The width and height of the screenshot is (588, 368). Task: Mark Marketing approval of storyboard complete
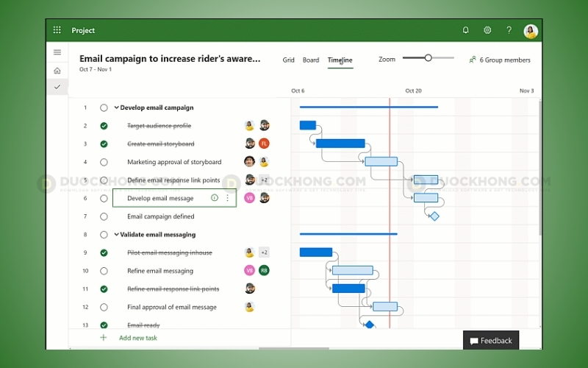pyautogui.click(x=104, y=162)
